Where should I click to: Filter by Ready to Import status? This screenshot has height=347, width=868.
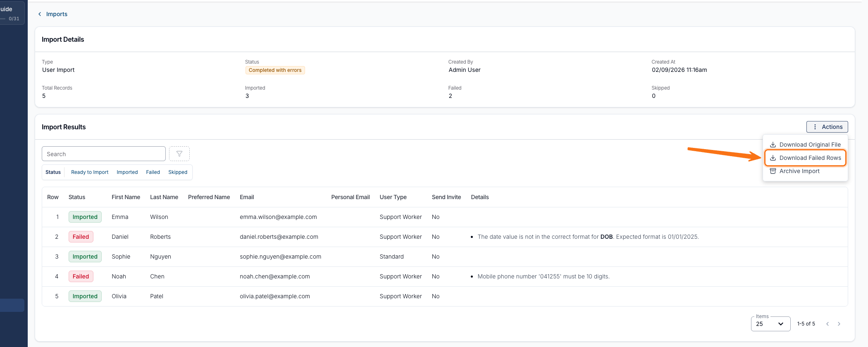pyautogui.click(x=90, y=172)
